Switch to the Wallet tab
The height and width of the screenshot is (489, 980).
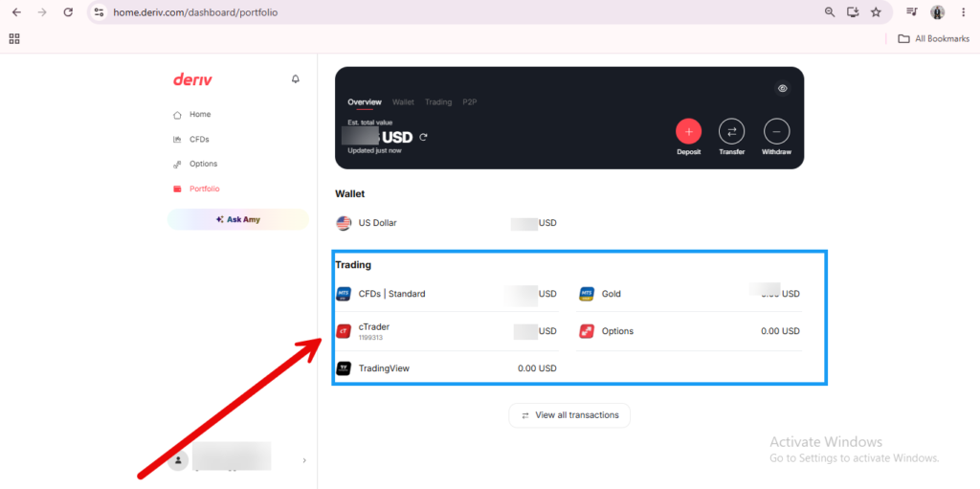coord(403,102)
